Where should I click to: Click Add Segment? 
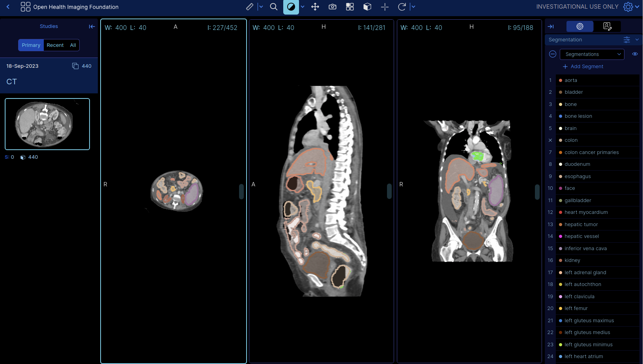click(583, 66)
